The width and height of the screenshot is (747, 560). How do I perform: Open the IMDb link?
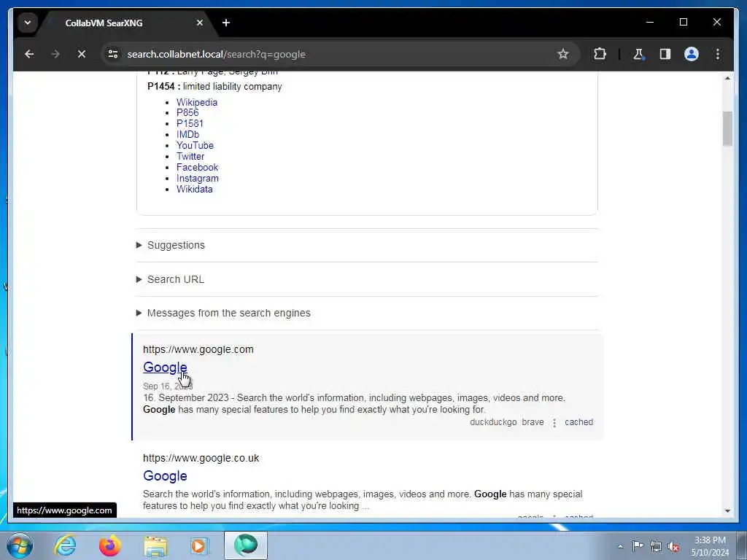click(x=187, y=135)
